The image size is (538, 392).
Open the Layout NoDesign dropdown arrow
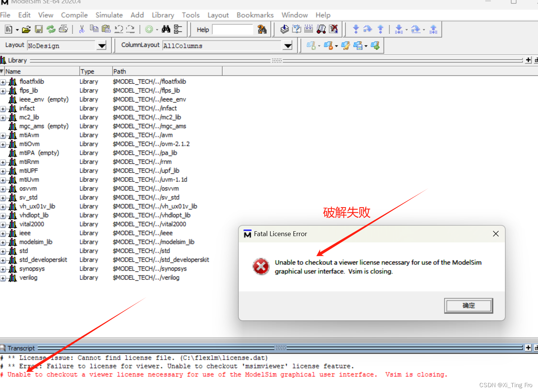pos(101,46)
